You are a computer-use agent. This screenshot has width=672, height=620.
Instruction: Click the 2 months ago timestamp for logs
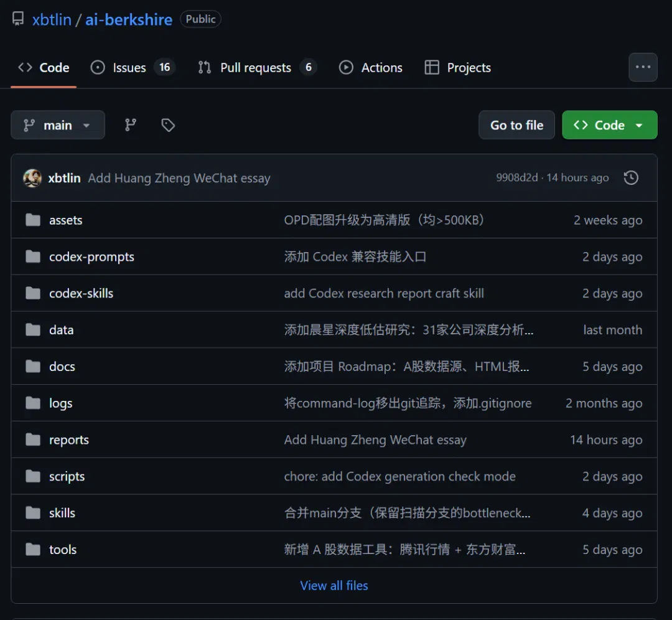(604, 403)
